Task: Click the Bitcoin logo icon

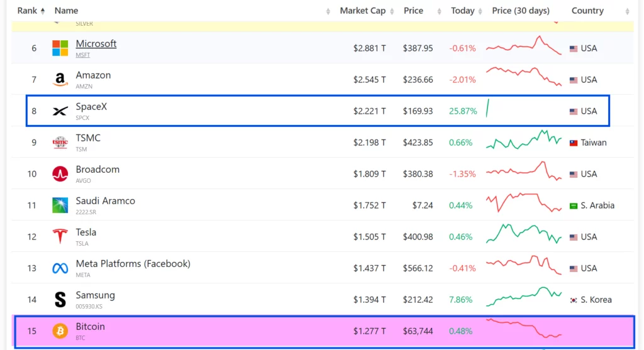Action: [x=60, y=331]
